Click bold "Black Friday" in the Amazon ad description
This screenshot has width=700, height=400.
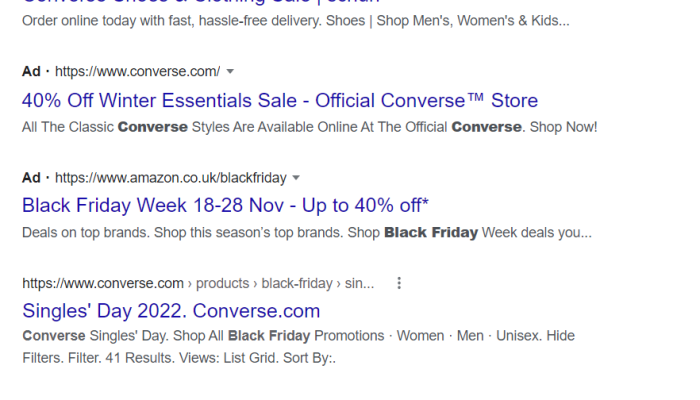431,233
